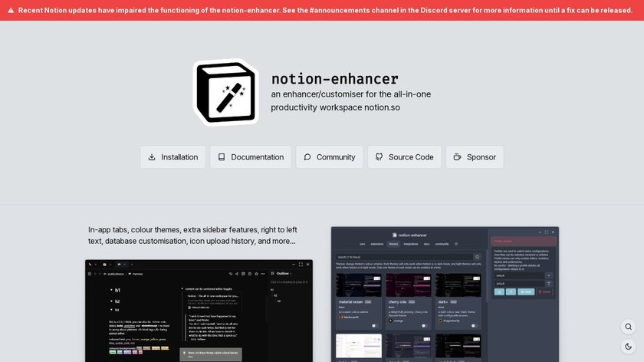Open the Installation page

[173, 157]
